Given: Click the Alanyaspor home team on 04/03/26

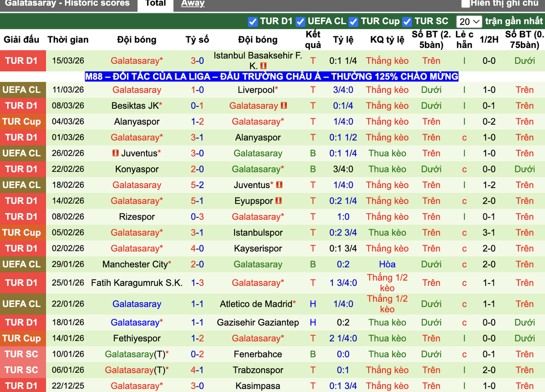Looking at the screenshot, I should pyautogui.click(x=137, y=121).
